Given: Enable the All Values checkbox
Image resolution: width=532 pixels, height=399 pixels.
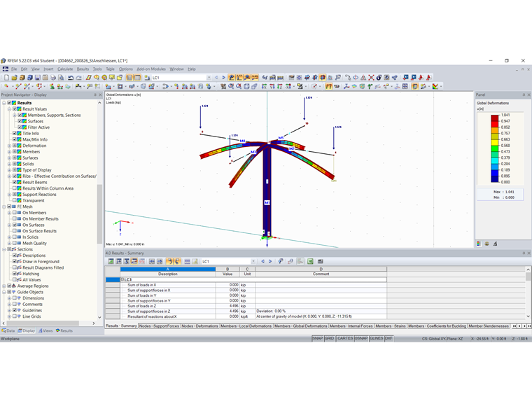Looking at the screenshot, I should click(x=15, y=280).
